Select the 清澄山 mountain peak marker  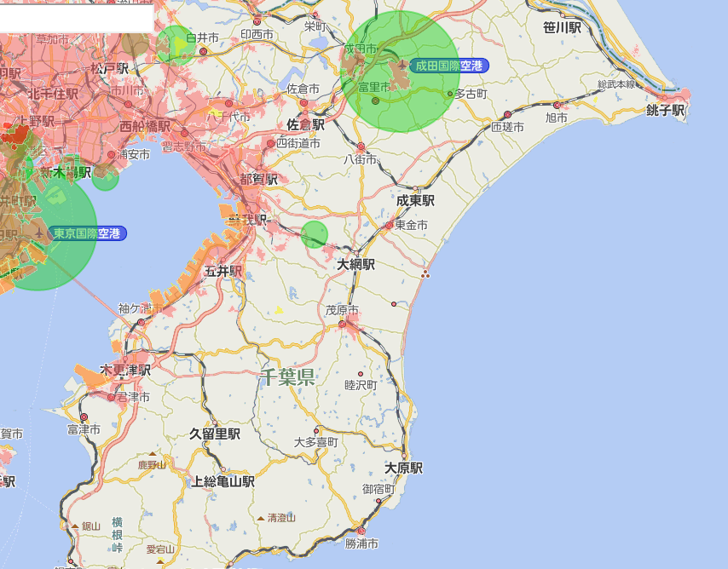point(260,517)
